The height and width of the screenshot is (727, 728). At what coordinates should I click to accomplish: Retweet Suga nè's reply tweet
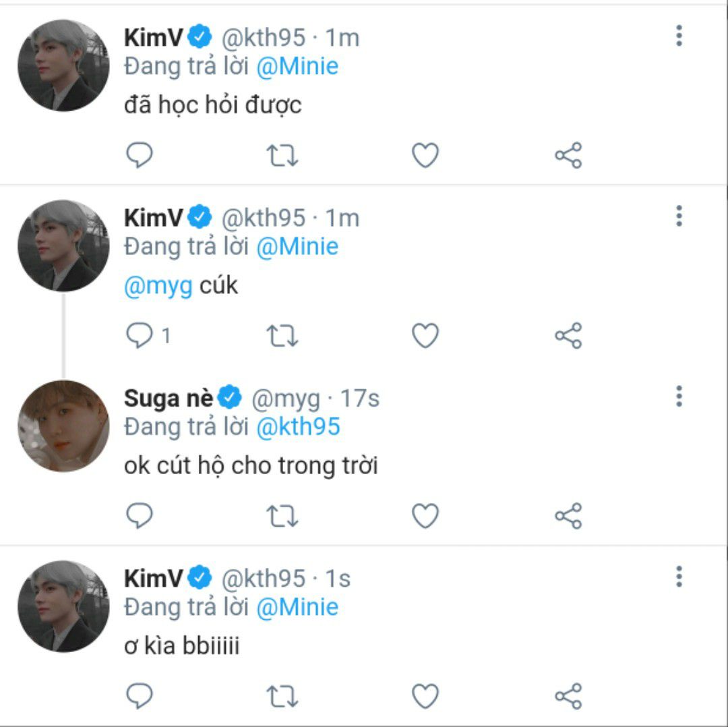tap(282, 517)
